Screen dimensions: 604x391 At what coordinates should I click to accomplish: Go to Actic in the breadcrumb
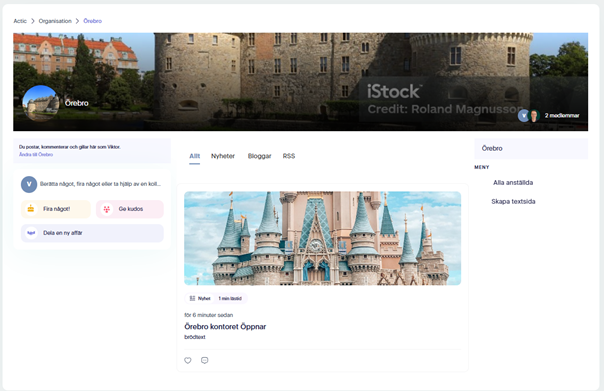[x=20, y=21]
